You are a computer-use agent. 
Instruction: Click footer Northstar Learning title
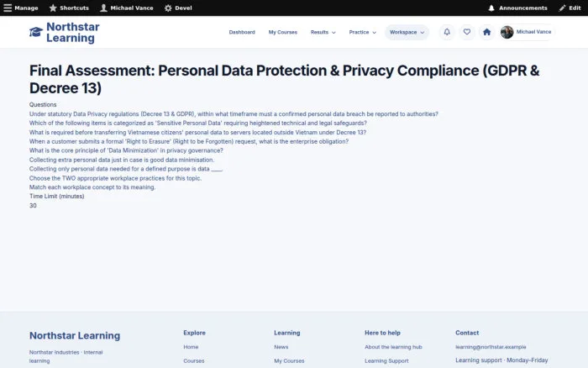(75, 335)
